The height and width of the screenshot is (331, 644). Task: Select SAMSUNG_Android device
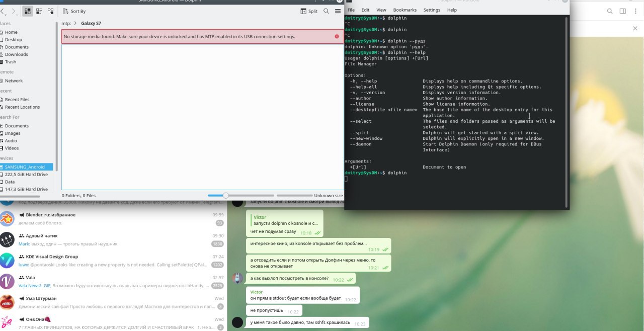[x=26, y=167]
